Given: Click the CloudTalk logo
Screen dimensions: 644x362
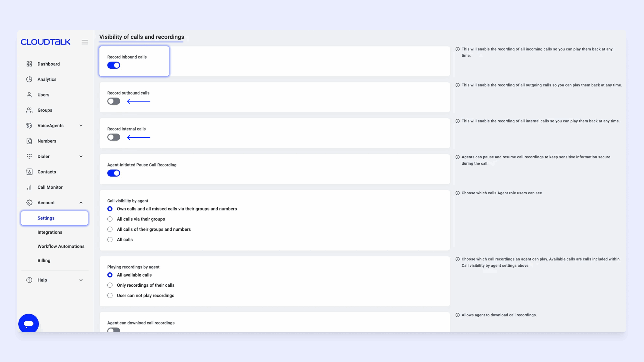Looking at the screenshot, I should coord(46,42).
